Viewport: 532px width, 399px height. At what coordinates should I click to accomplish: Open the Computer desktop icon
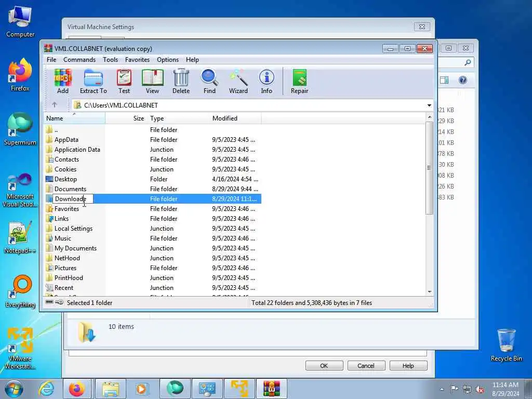(x=20, y=22)
